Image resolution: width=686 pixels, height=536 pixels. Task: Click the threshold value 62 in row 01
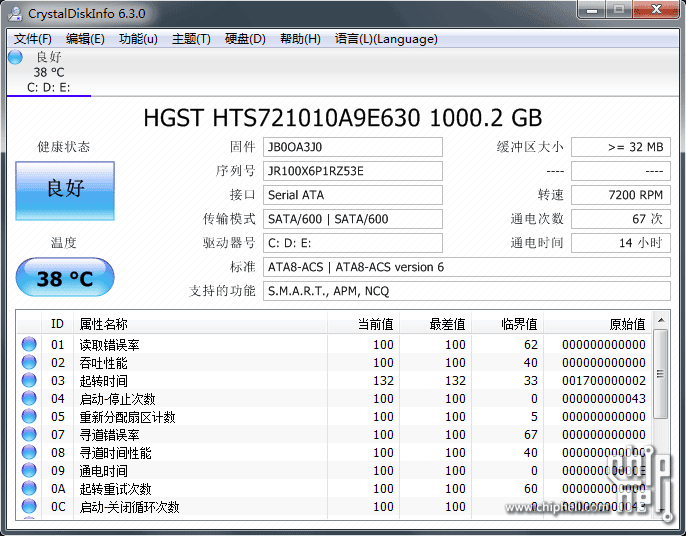(x=531, y=345)
